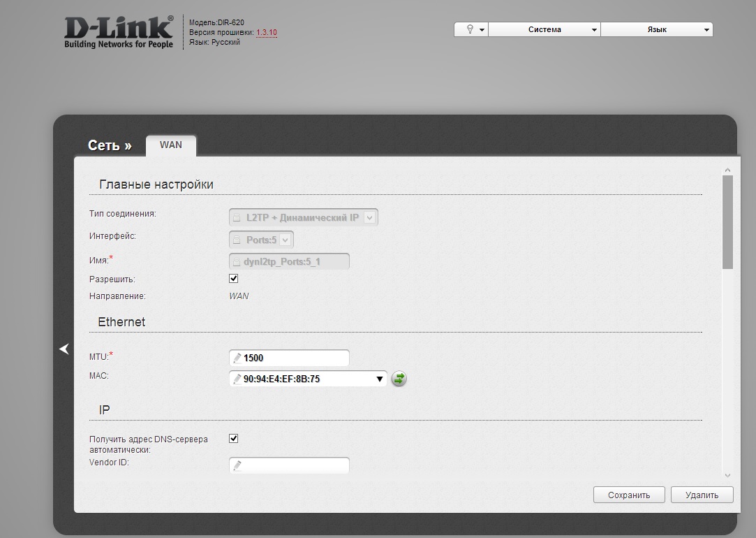This screenshot has height=538, width=756.
Task: Click the scrollbar down arrow
Action: 727,475
